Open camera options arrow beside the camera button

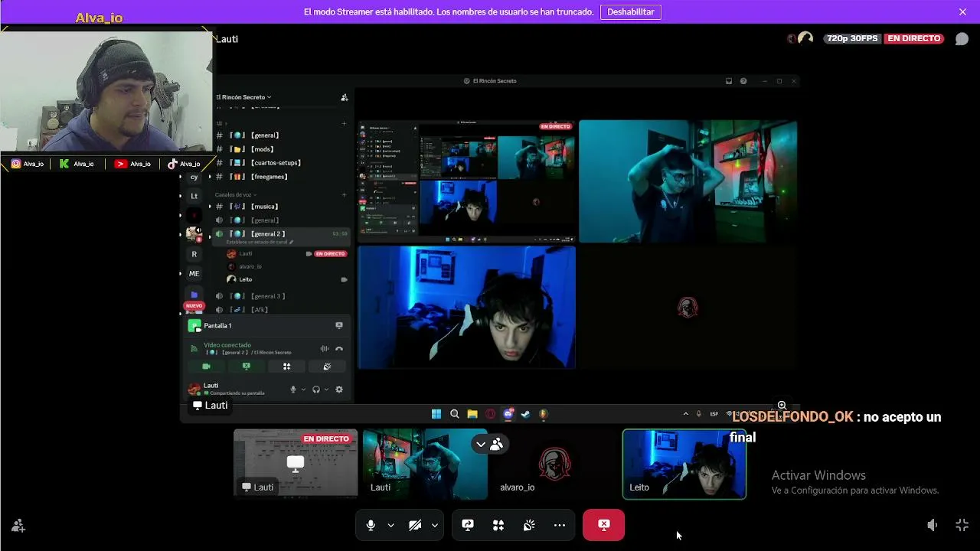pos(435,525)
